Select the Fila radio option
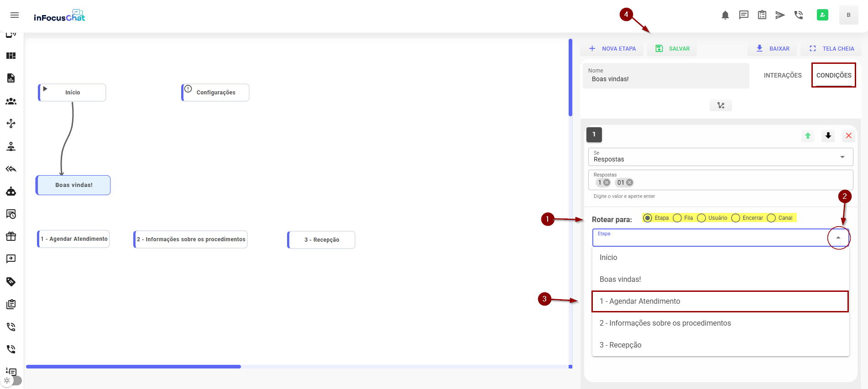The image size is (868, 389). coord(678,218)
